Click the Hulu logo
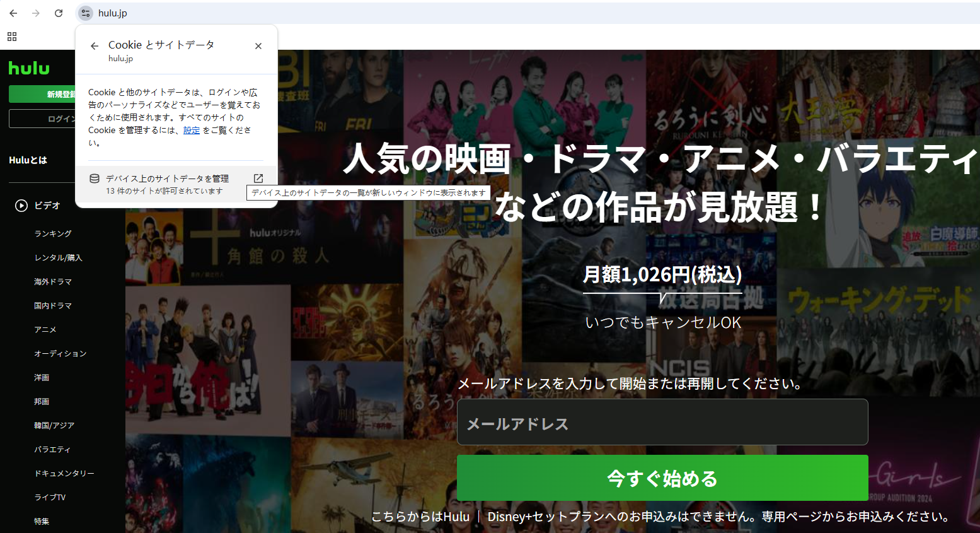 coord(29,68)
